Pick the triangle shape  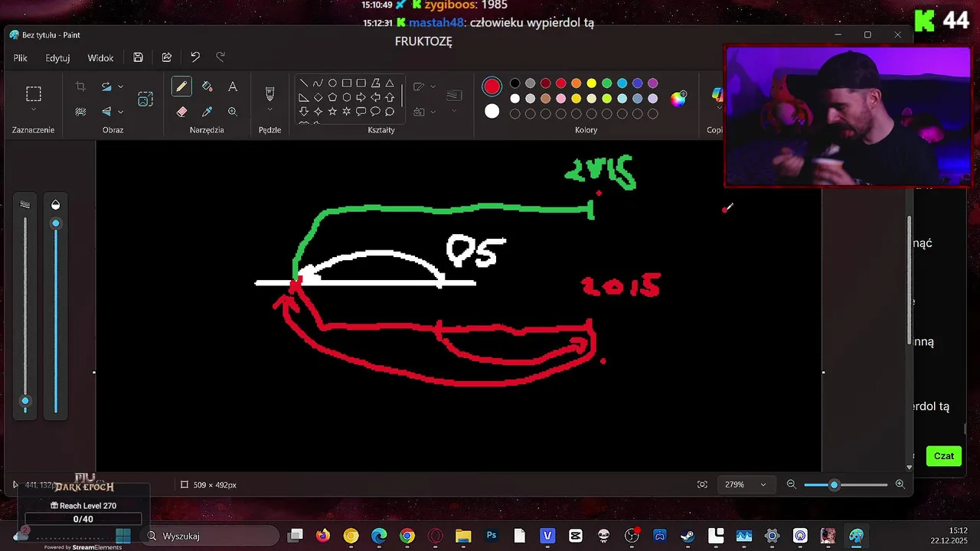390,83
